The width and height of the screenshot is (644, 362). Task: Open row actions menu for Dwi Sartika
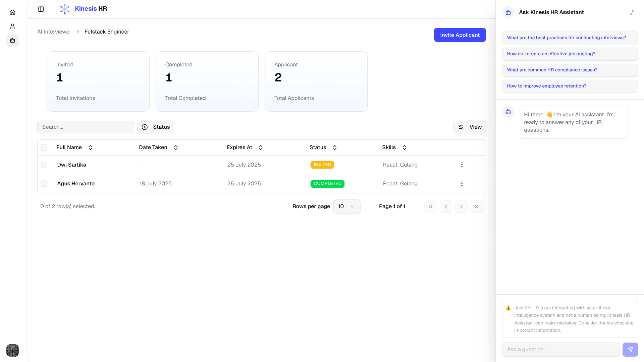tap(462, 165)
